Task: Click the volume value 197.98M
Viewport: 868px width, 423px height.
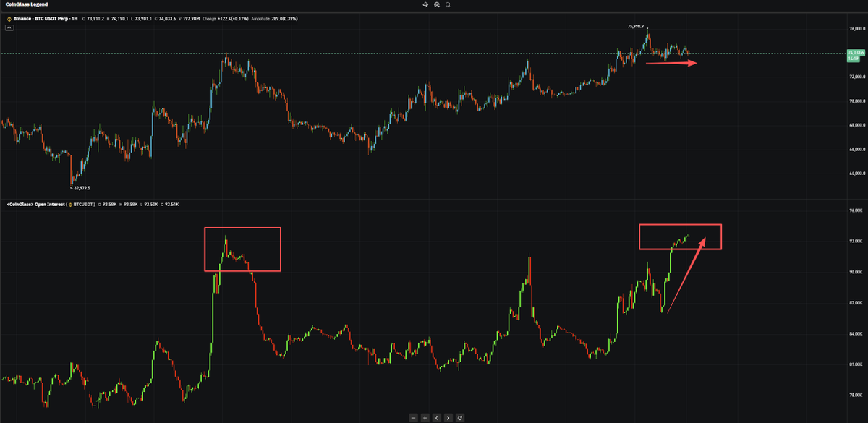Action: click(x=191, y=19)
